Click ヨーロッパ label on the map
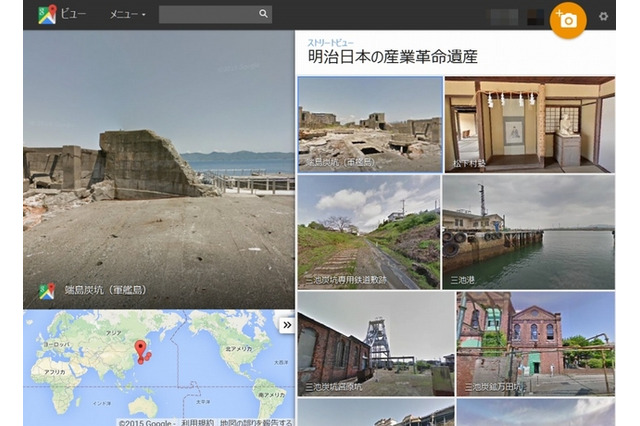Viewport: 640px width, 426px height. tap(56, 345)
